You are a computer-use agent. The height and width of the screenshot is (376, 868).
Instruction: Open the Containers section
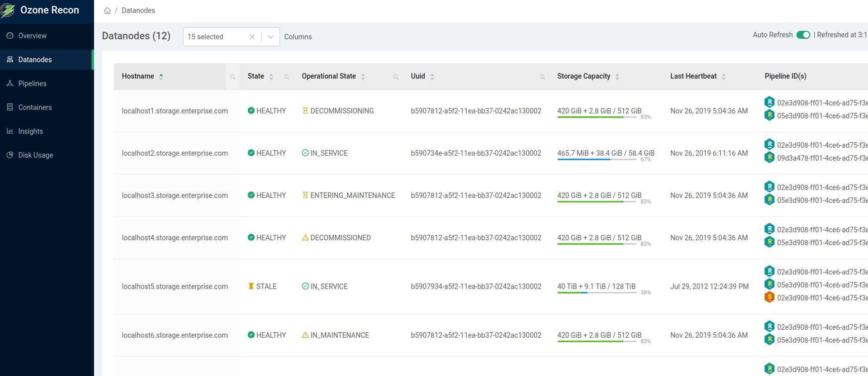(47, 107)
